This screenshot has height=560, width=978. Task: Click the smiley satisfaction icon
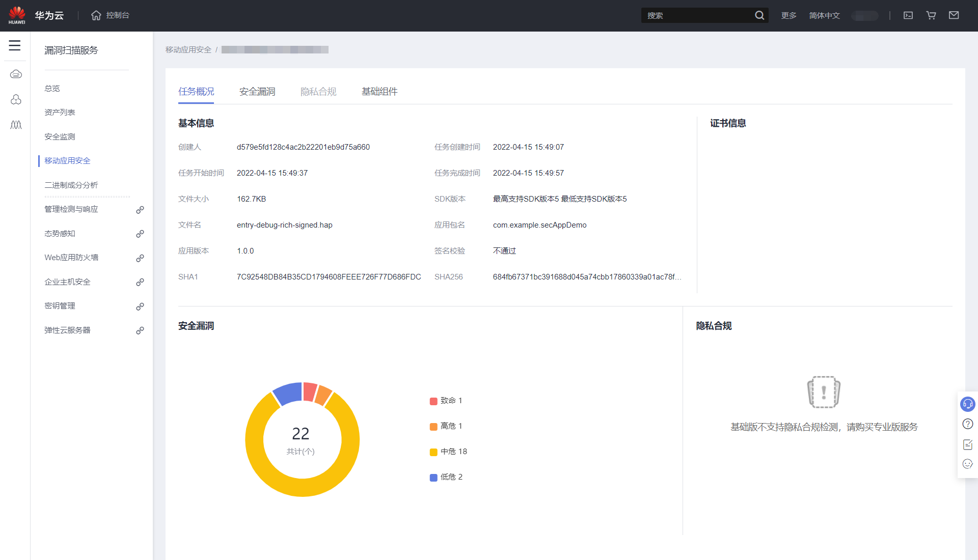point(967,464)
